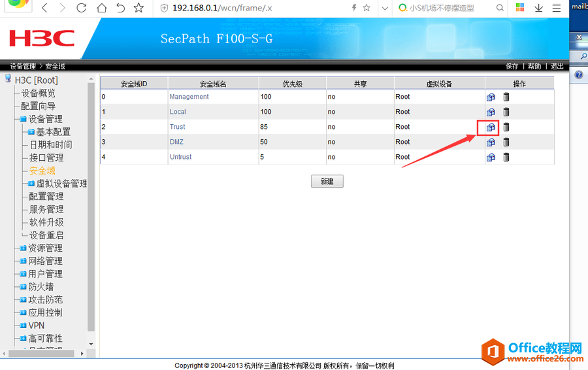The height and width of the screenshot is (370, 588).
Task: Expand the 基本配置 tree node
Action: click(x=31, y=132)
